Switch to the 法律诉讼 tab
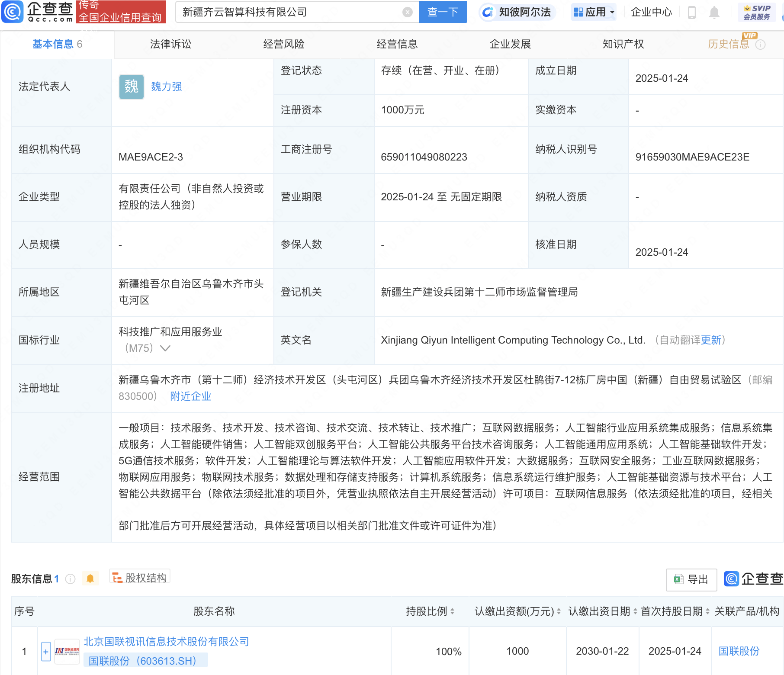 point(170,44)
